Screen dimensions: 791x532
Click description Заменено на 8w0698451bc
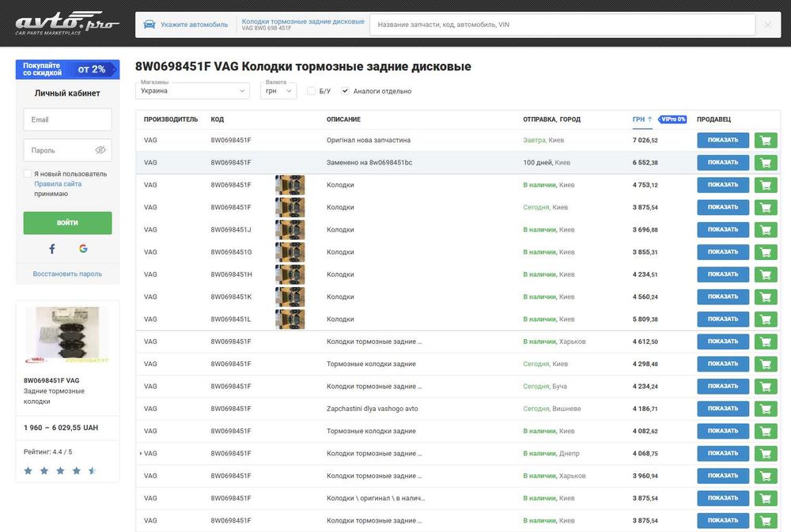point(369,162)
